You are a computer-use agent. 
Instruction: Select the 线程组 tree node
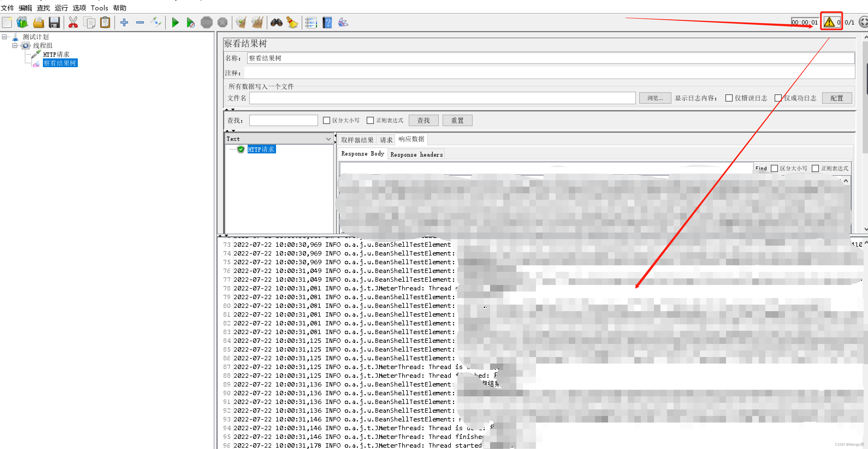[42, 46]
